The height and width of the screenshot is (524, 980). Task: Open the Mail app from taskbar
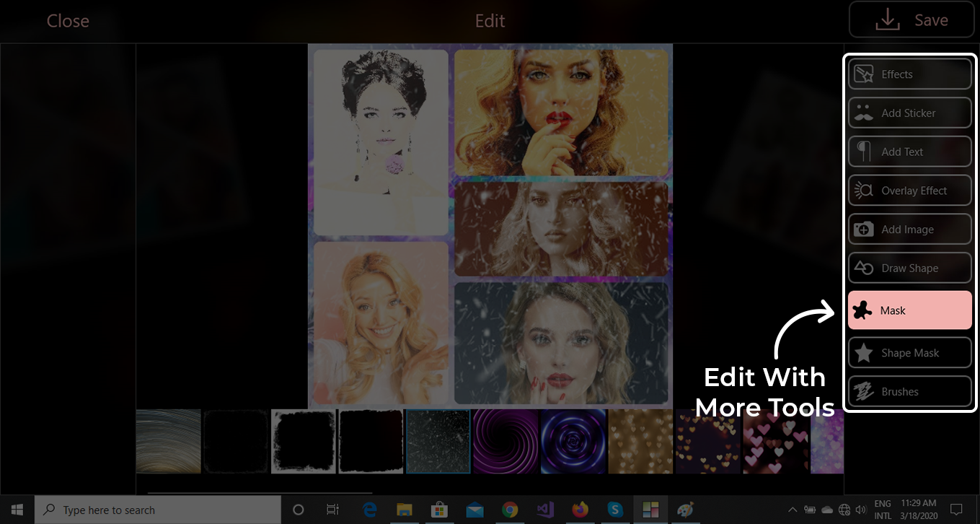coord(474,510)
